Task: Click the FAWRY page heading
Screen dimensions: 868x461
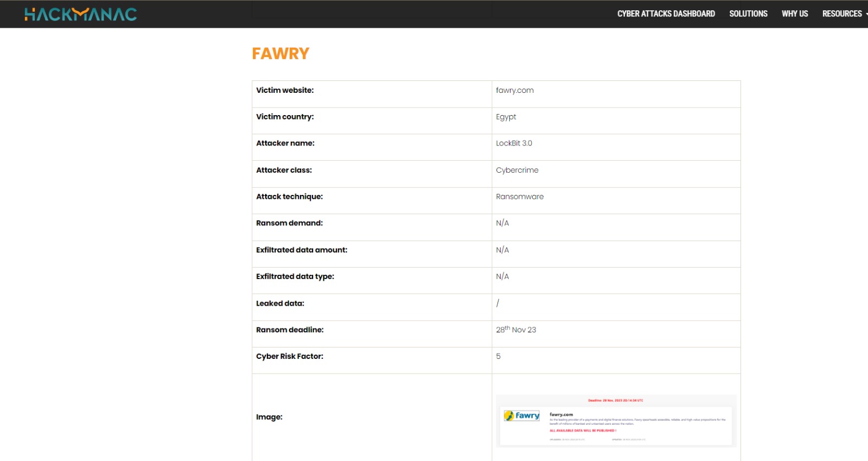Action: [280, 54]
